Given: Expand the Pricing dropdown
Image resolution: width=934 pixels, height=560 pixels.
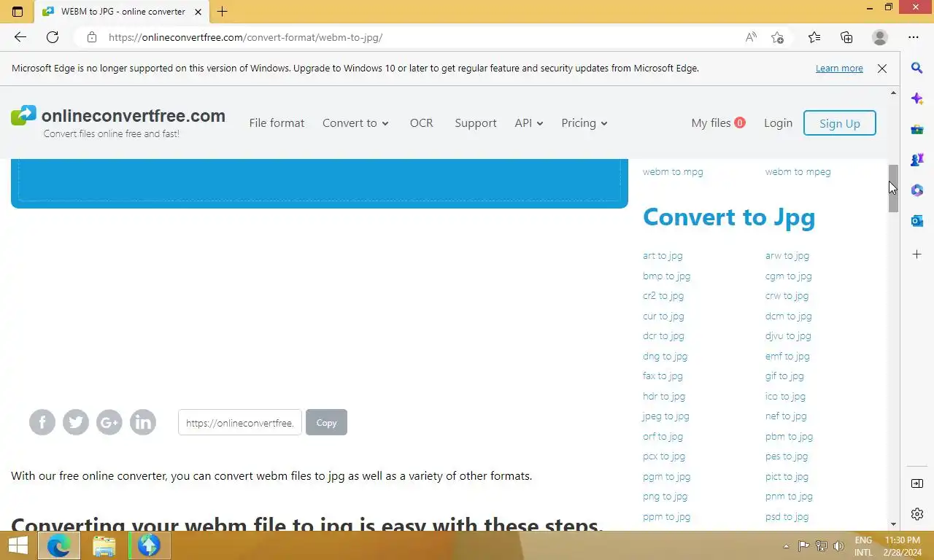Looking at the screenshot, I should coord(584,123).
